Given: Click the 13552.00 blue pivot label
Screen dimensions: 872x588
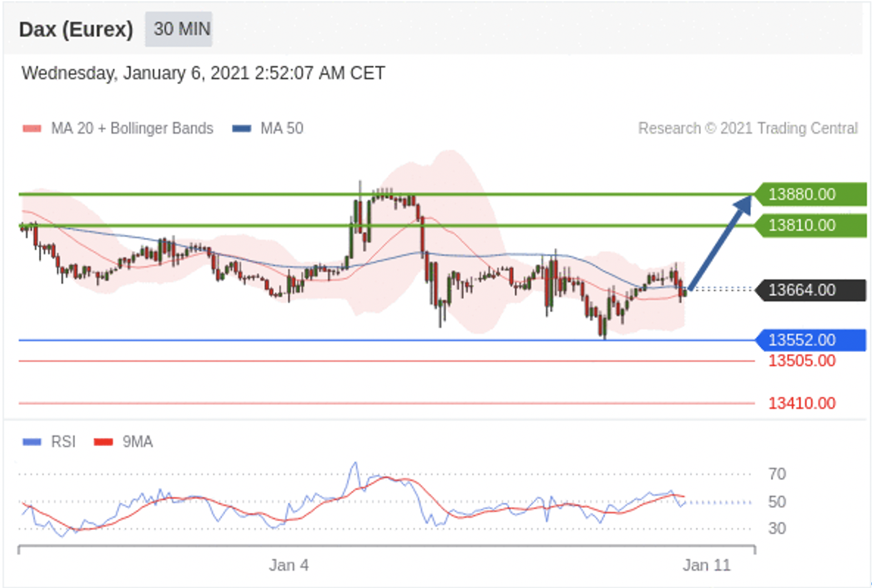Looking at the screenshot, I should [811, 340].
